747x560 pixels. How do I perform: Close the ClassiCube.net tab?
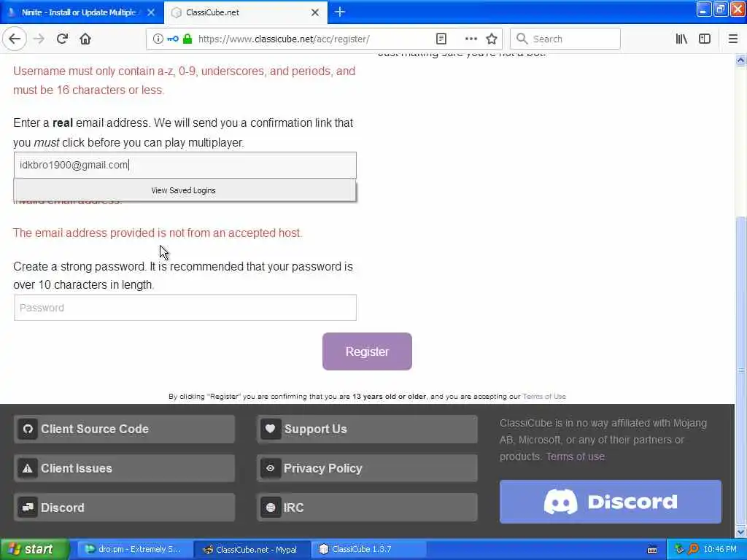[x=315, y=12]
